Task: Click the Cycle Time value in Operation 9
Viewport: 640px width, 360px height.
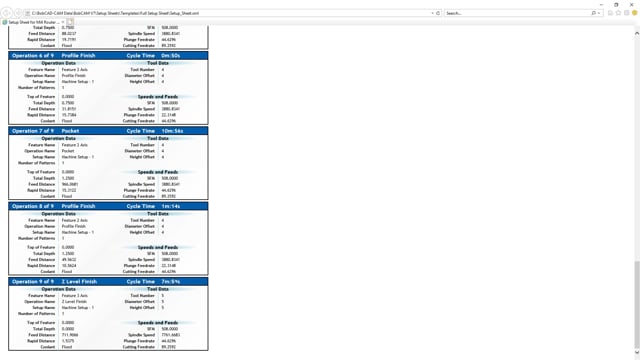Action: 171,282
